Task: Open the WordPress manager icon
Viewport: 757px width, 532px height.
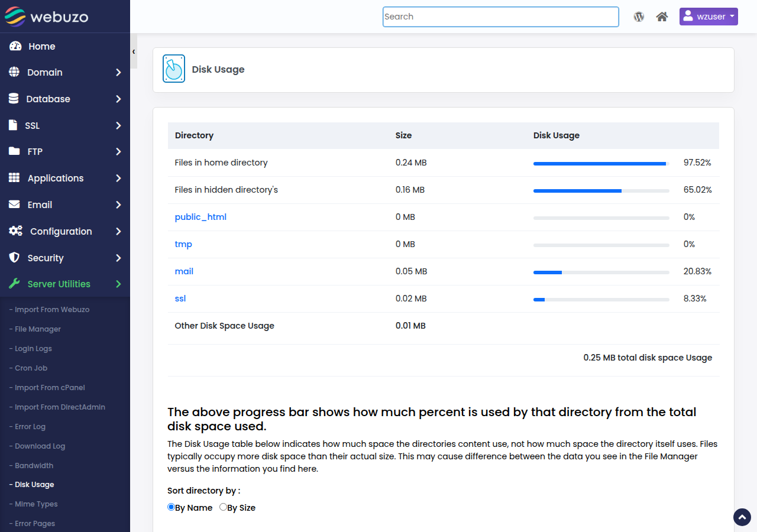Action: 639,17
